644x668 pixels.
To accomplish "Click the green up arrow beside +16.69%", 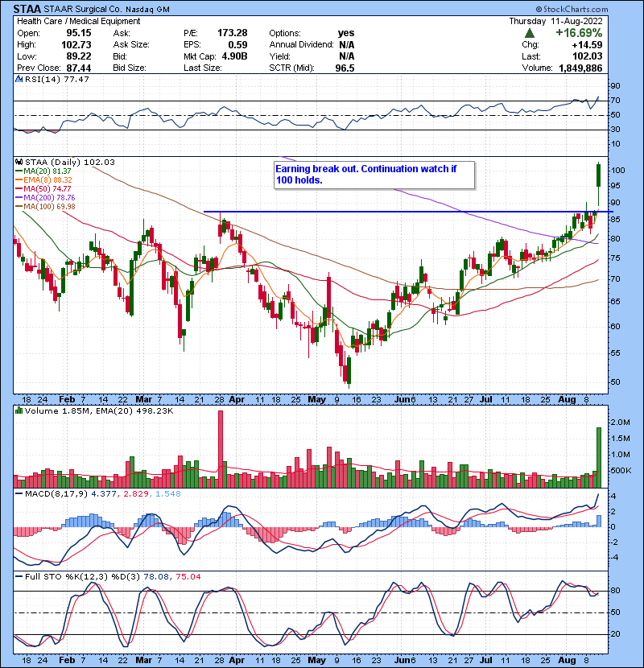I will [x=530, y=33].
